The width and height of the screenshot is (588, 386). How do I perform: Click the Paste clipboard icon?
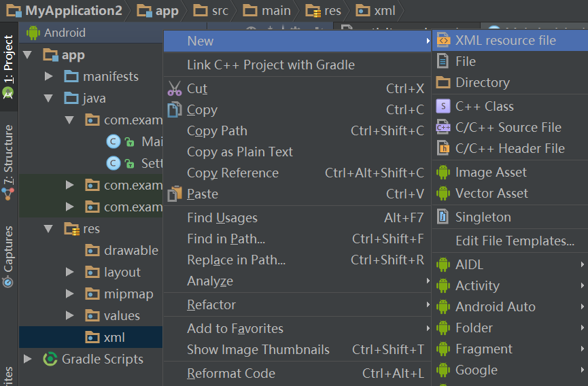175,194
